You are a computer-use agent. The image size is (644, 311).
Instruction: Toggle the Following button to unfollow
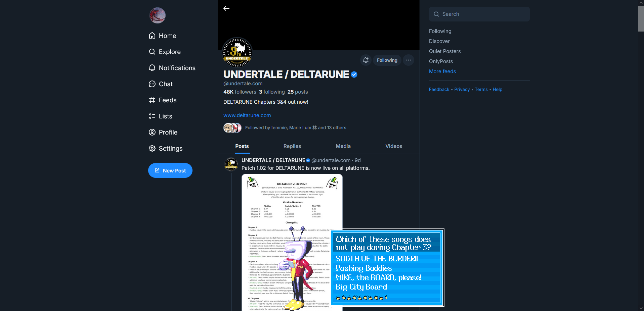click(387, 60)
